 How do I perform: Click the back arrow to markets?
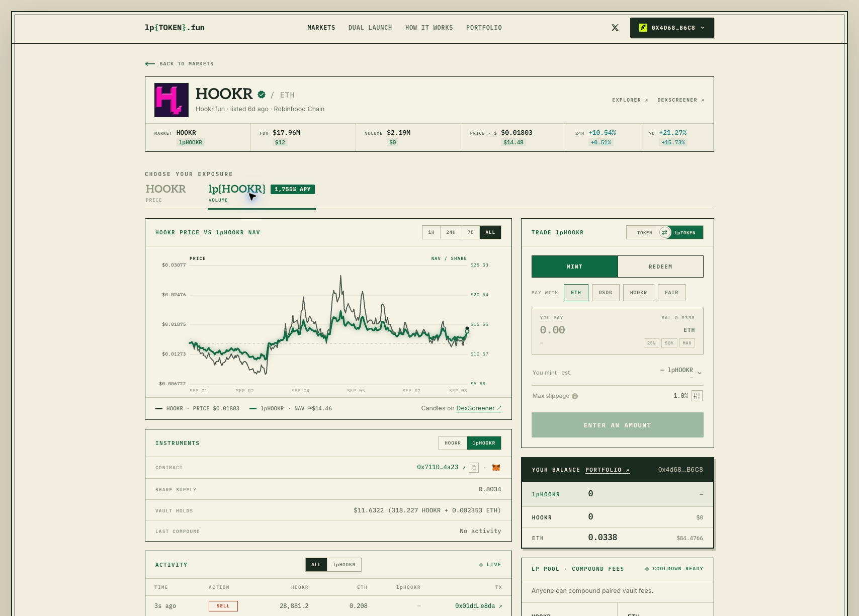point(149,64)
